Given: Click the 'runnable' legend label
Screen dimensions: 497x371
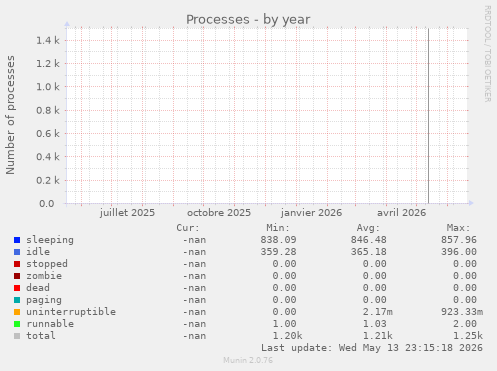Looking at the screenshot, I should (x=50, y=324).
